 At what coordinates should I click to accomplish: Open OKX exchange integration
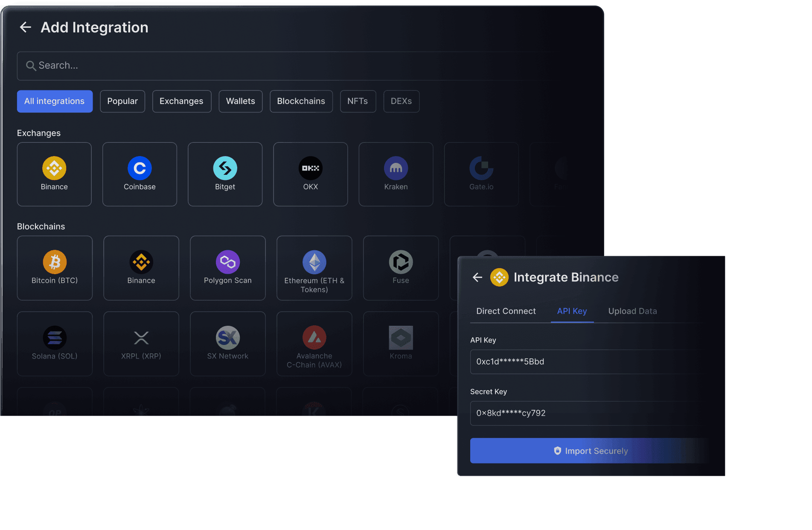pos(311,174)
